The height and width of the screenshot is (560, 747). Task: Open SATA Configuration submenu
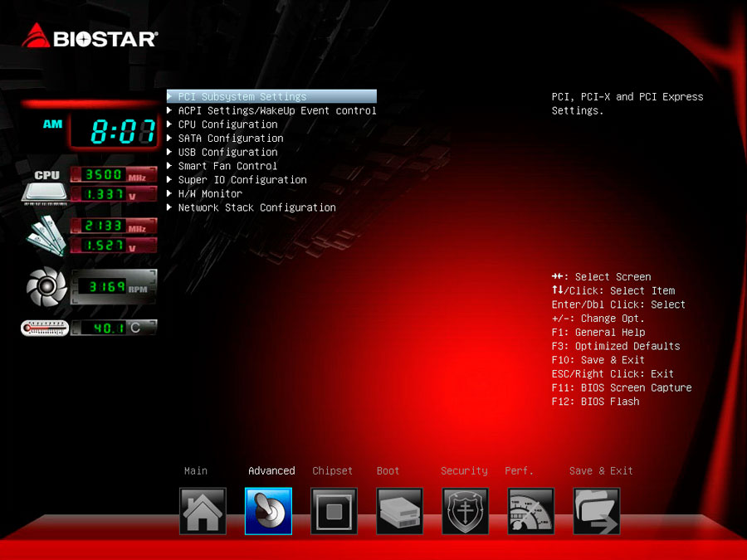[225, 138]
